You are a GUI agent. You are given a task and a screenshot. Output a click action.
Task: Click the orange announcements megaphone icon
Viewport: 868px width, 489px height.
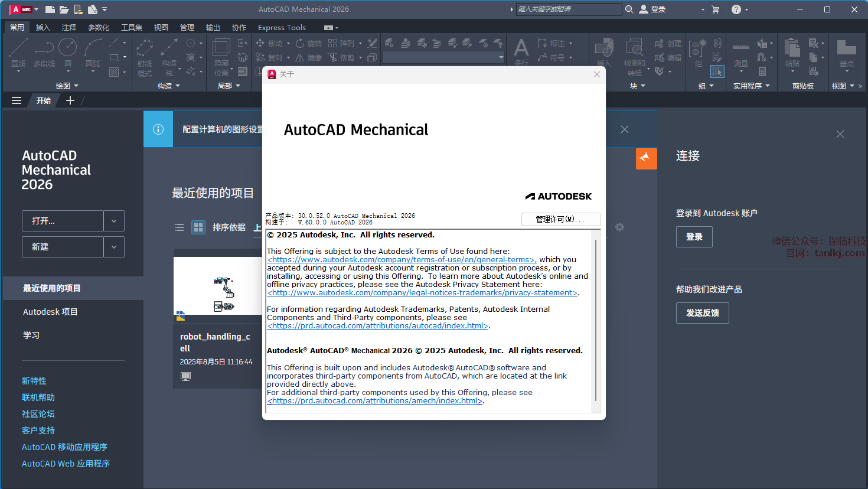click(x=646, y=158)
